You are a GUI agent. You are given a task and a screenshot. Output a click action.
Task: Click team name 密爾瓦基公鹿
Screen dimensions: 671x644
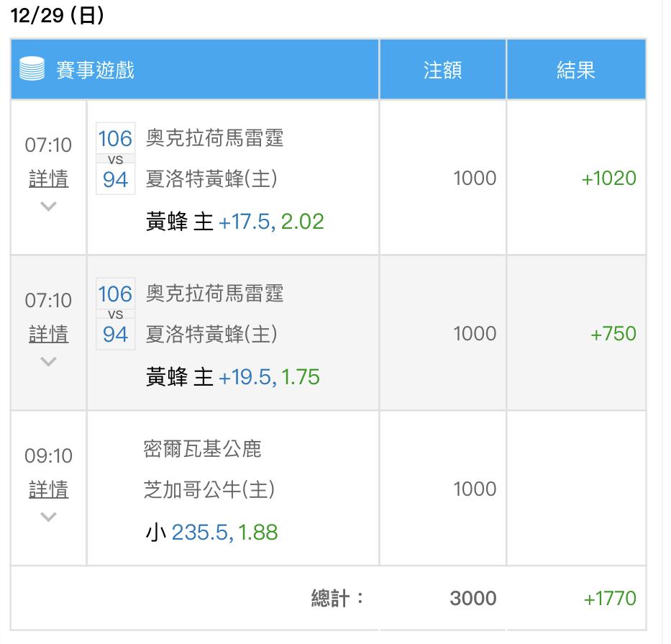tap(202, 449)
